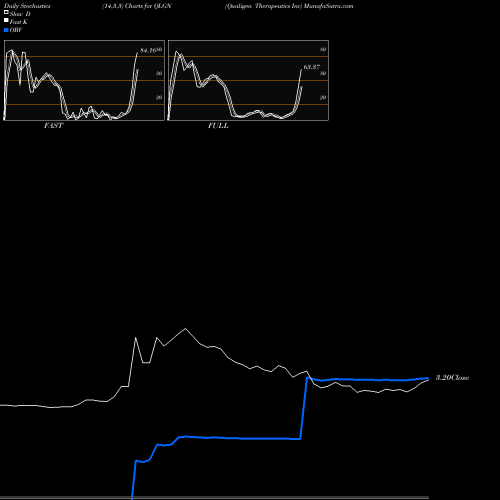Select the 'Daily Stochastics' title text
This screenshot has width=500, height=500.
[27, 6]
